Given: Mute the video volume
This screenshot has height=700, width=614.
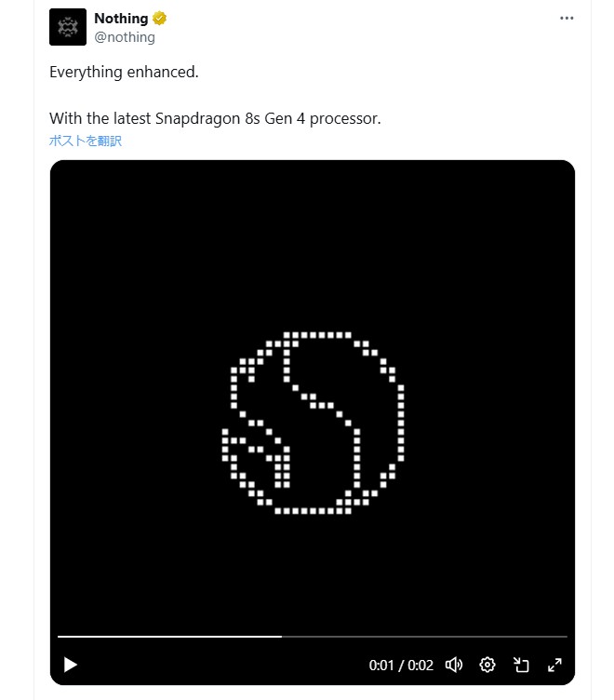Looking at the screenshot, I should 454,665.
